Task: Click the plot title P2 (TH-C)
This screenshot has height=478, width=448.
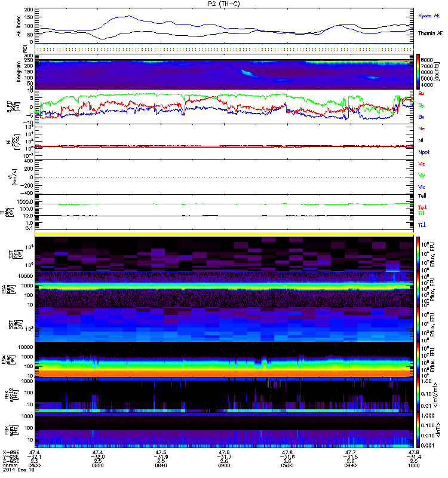Action: point(224,4)
